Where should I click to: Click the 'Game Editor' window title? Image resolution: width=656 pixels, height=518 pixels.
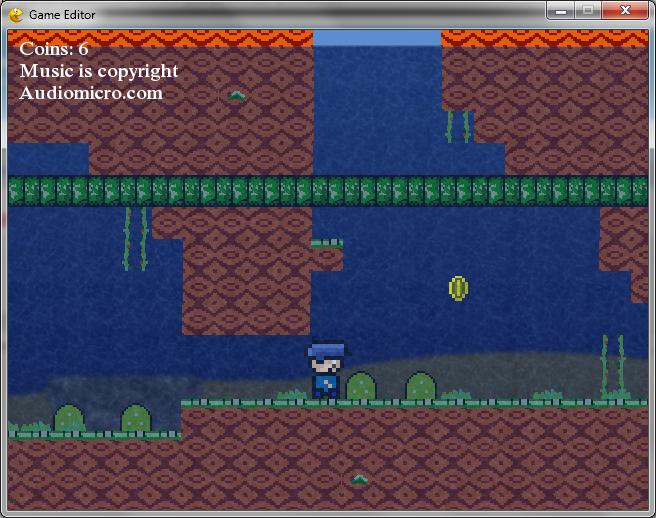click(62, 15)
